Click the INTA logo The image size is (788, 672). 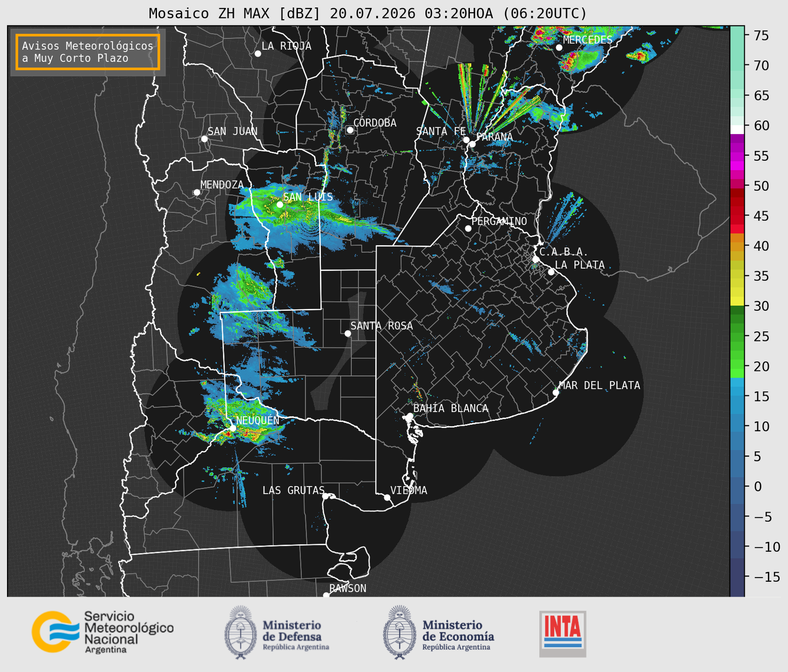tap(563, 634)
